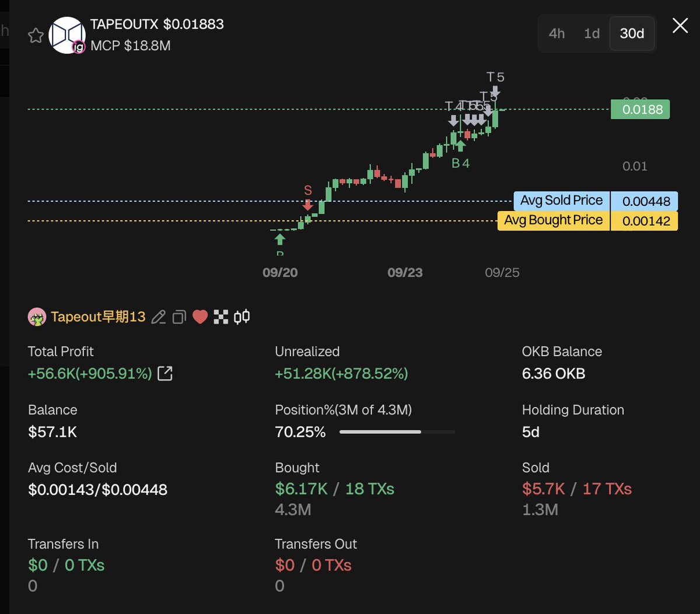
Task: Click the red S sell marker on the chart
Action: tap(308, 197)
